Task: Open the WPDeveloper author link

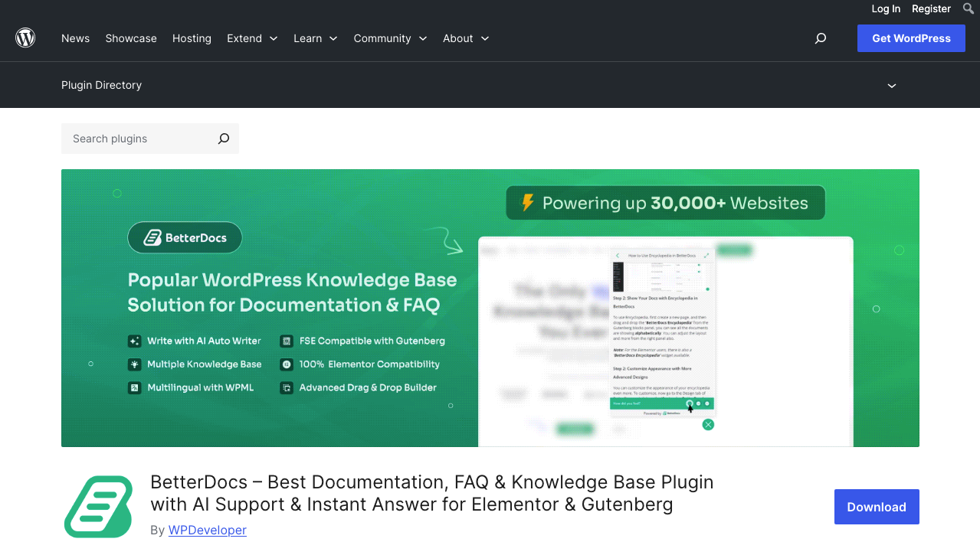Action: point(208,530)
